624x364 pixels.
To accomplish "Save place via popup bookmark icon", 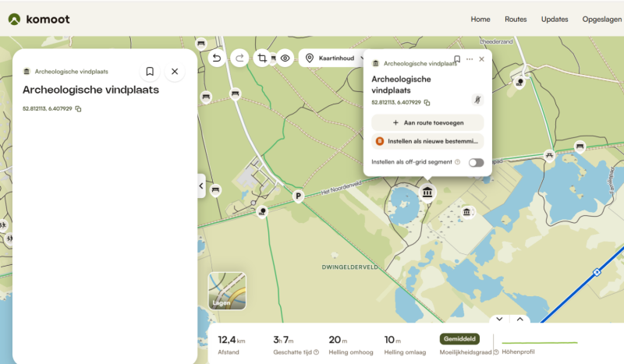I will (457, 59).
